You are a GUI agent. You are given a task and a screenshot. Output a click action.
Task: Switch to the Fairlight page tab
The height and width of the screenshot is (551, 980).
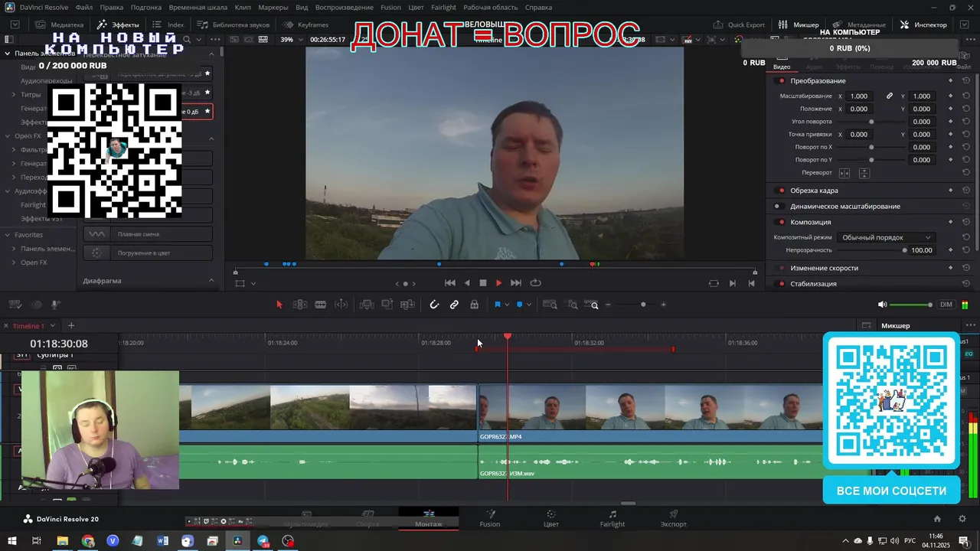pyautogui.click(x=612, y=518)
